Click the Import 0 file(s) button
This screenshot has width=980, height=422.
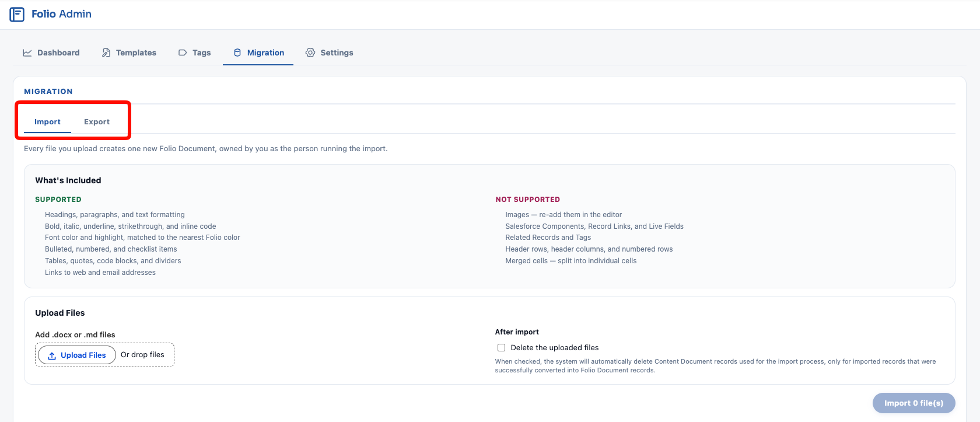[x=914, y=403]
